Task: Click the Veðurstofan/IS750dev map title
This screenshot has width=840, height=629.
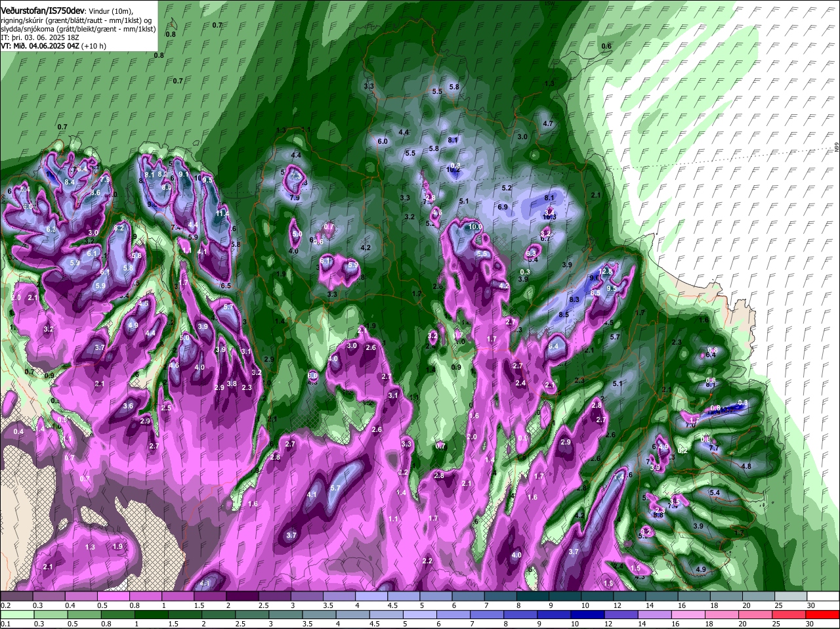Action: tap(43, 11)
